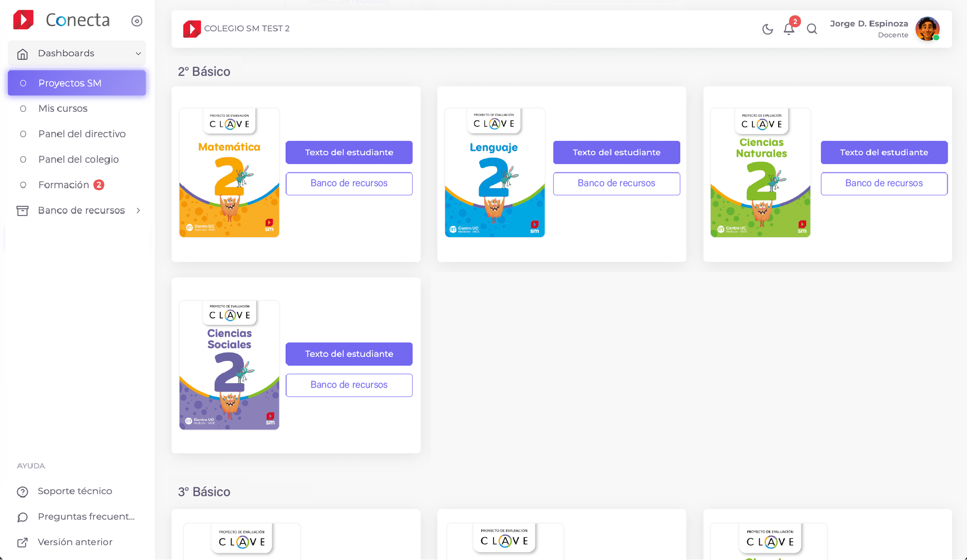Open notifications bell icon
967x560 pixels.
[789, 29]
